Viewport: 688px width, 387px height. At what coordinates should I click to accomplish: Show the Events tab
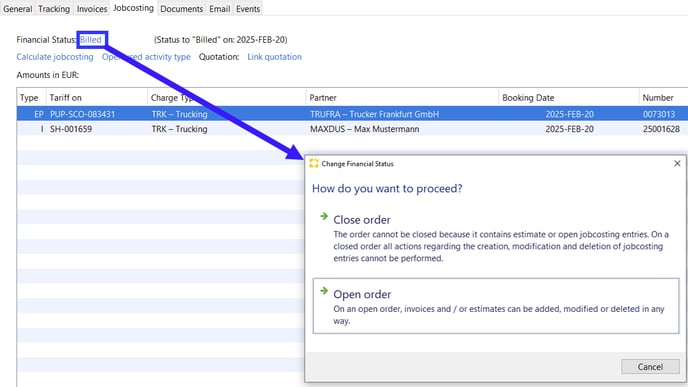(x=248, y=9)
